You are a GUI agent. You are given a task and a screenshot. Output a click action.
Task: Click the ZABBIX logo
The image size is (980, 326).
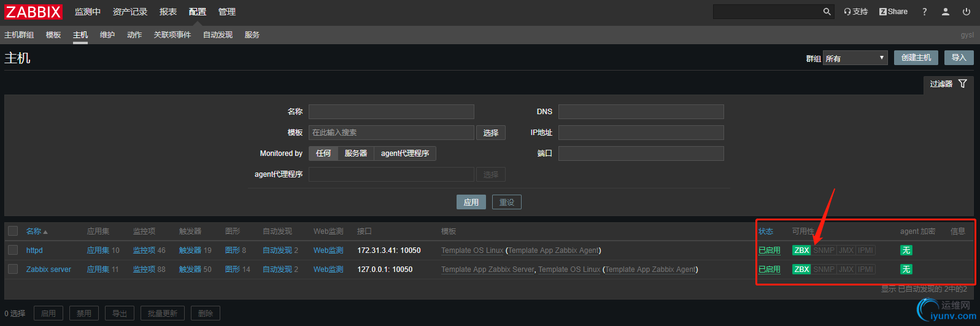[x=34, y=12]
